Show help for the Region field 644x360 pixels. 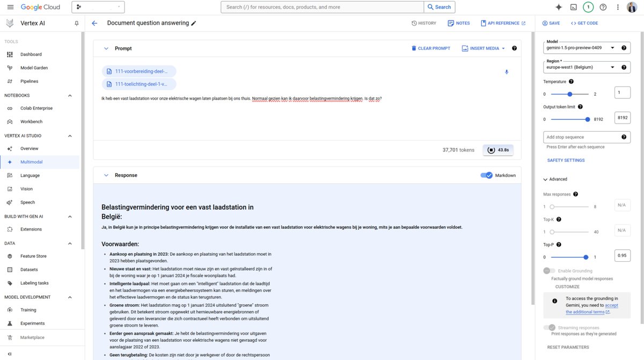pyautogui.click(x=624, y=68)
